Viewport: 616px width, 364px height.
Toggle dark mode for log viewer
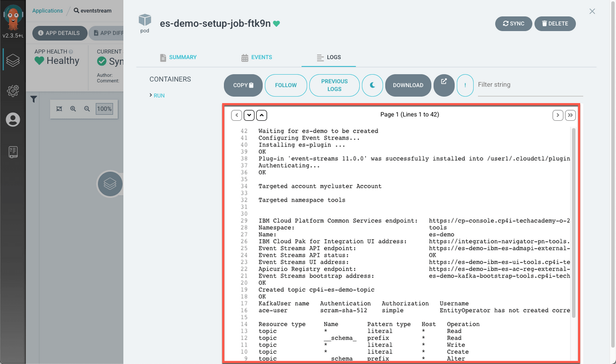[372, 85]
